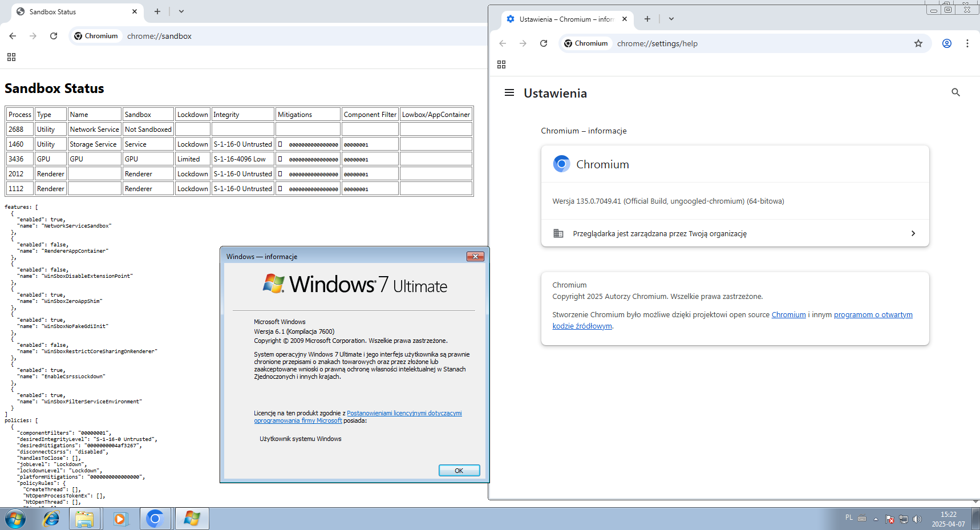Screen dimensions: 980x530
Task: Reload the chrome://settings/help page
Action: [544, 43]
